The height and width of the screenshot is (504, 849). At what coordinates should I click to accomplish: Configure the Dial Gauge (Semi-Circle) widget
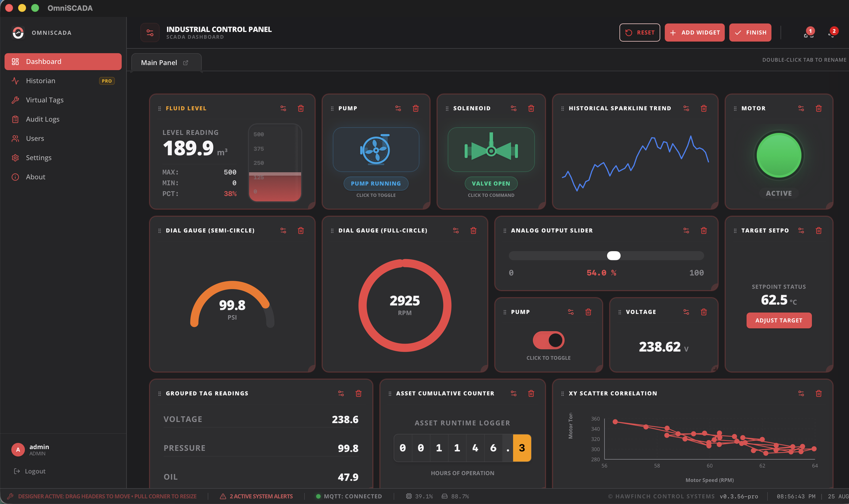tap(283, 230)
